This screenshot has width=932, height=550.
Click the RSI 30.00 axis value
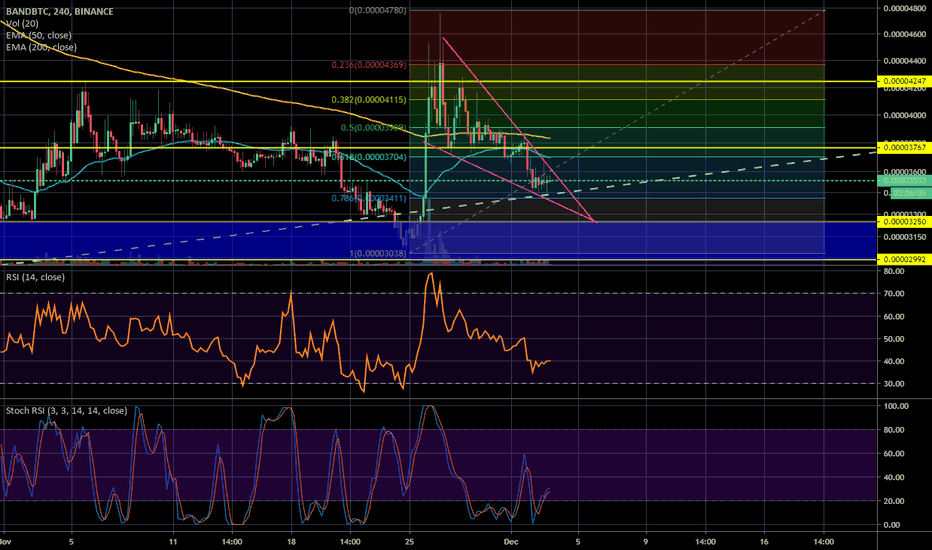click(895, 384)
